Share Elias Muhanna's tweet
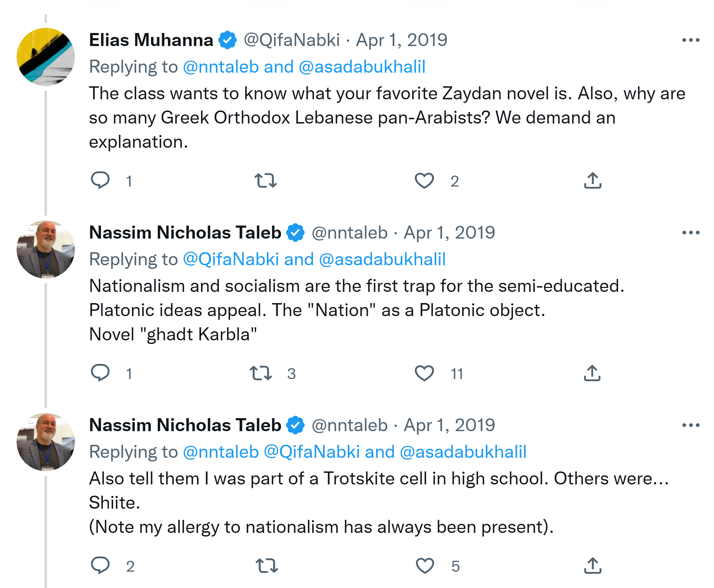The height and width of the screenshot is (588, 714). coord(592,180)
